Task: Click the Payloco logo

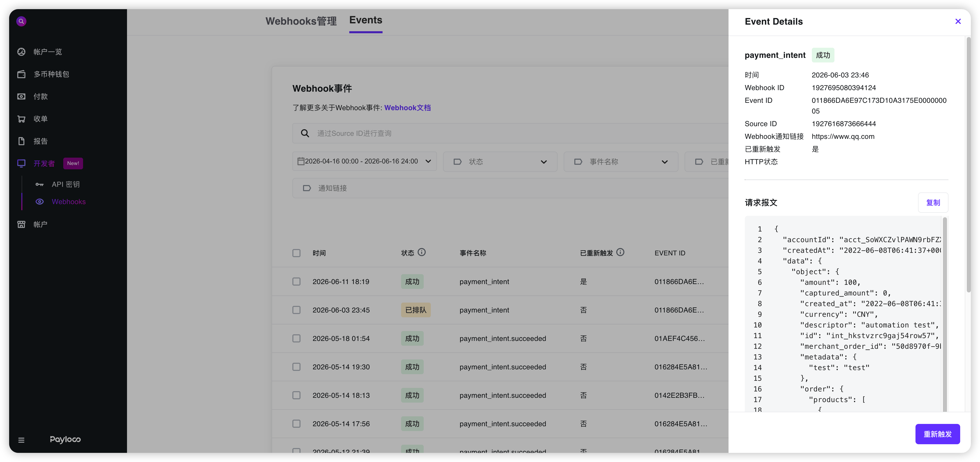Action: click(66, 440)
